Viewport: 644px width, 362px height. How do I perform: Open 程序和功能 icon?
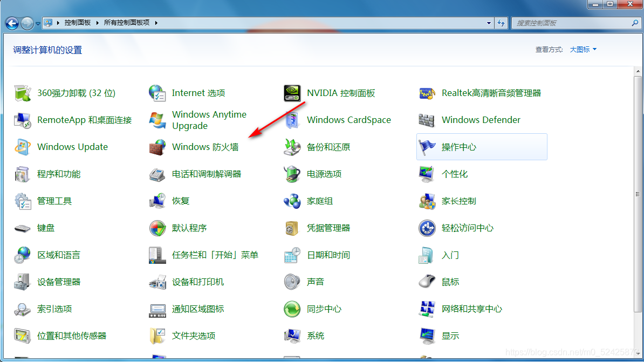click(x=23, y=174)
